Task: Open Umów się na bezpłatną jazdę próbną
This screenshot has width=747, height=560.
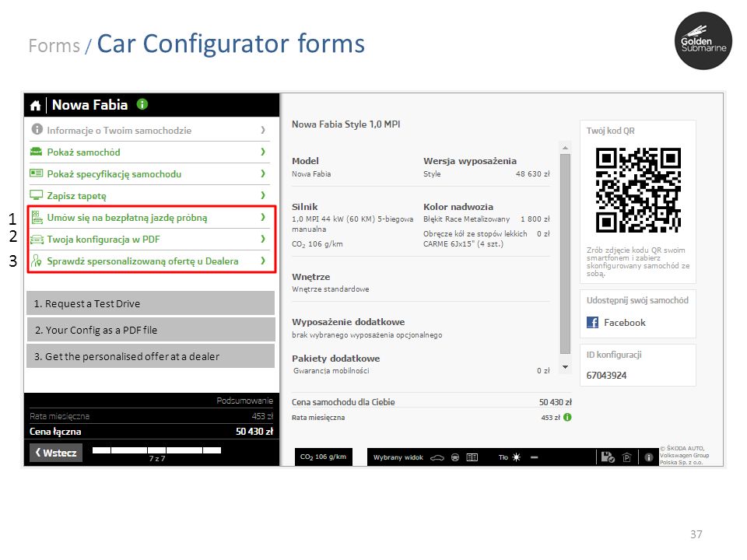Action: tap(149, 218)
